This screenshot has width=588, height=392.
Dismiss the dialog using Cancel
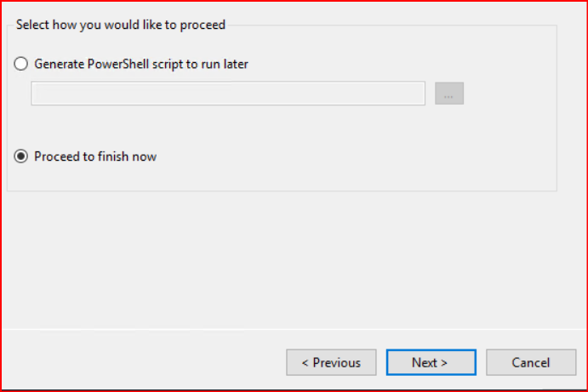tap(530, 362)
